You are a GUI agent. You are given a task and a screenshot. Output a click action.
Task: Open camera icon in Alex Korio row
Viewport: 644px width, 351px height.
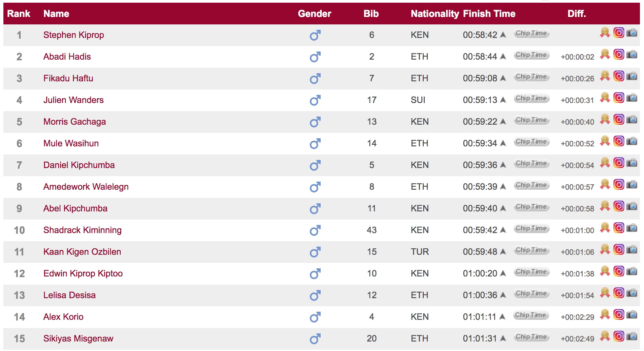click(632, 314)
